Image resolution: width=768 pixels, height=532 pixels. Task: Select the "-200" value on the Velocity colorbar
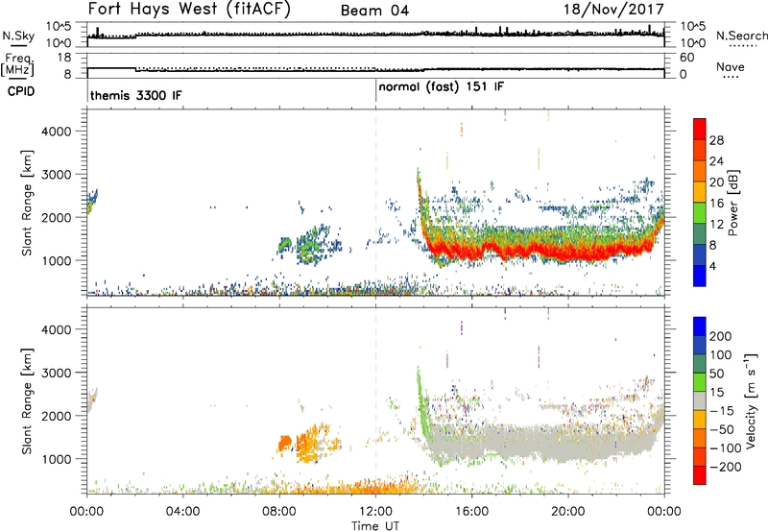click(x=726, y=467)
